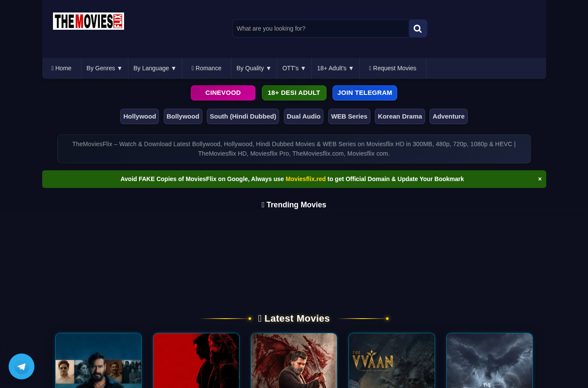588x388 pixels.
Task: Select the Hollywood category tag
Action: 140,116
